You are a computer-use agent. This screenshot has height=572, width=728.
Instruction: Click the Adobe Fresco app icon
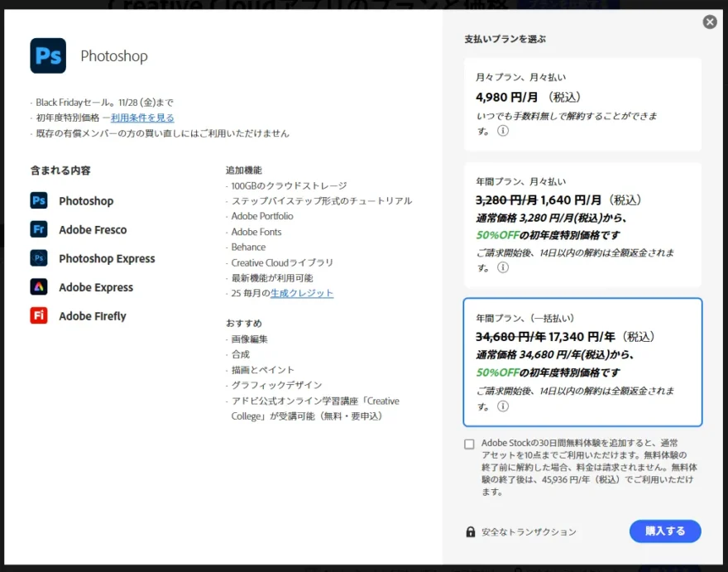(x=39, y=229)
